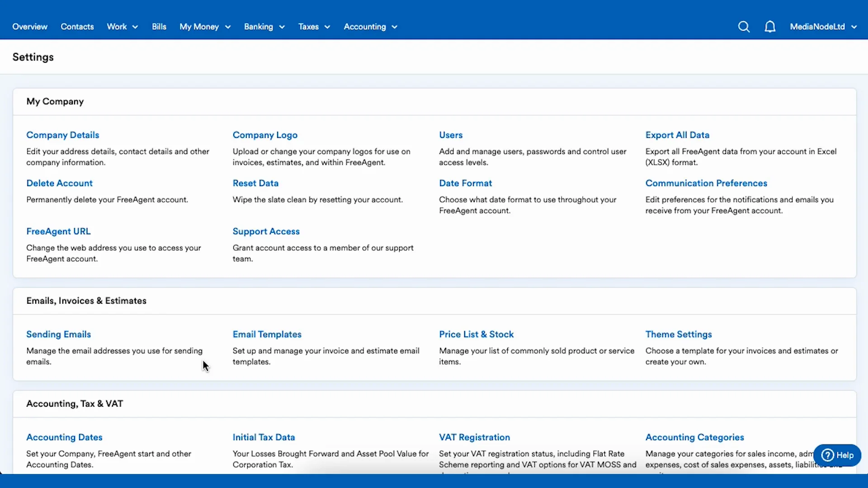
Task: Open Price List & Stock
Action: point(476,334)
